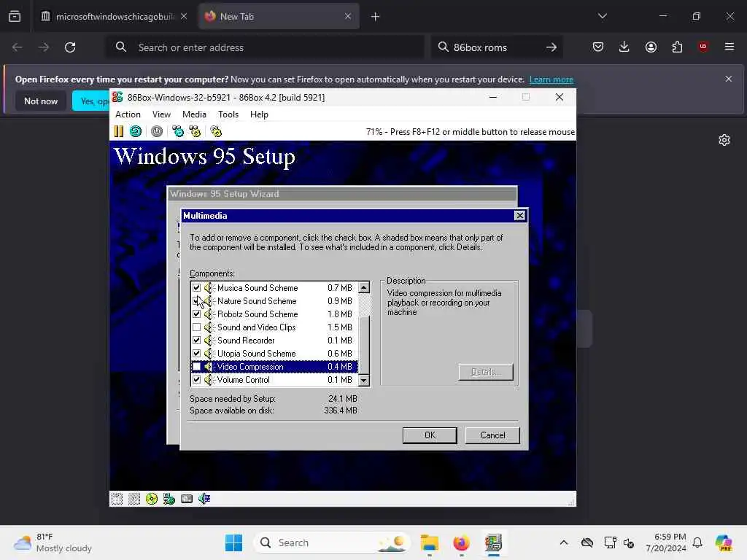Dismiss the Firefox startup notification bar
Image resolution: width=747 pixels, height=560 pixels.
[x=729, y=79]
